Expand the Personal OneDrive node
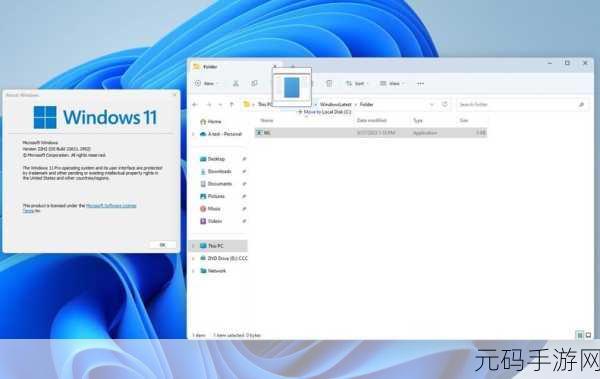The image size is (600, 379). [193, 134]
